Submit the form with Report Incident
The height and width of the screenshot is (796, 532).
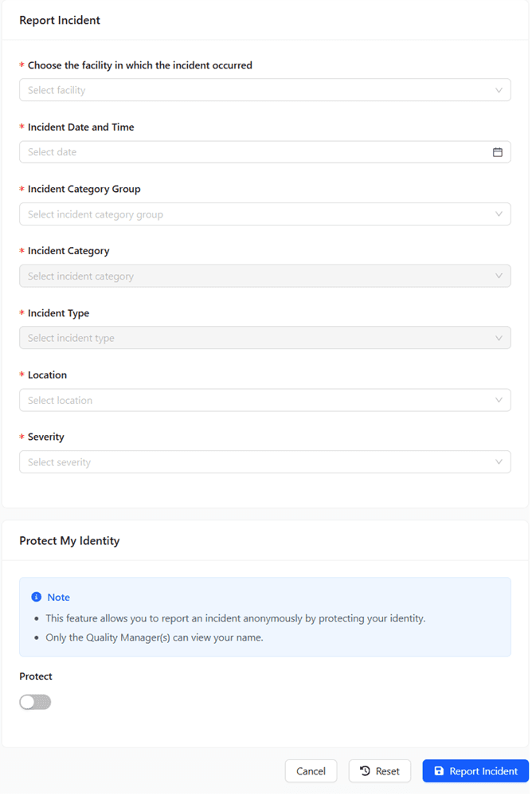475,771
